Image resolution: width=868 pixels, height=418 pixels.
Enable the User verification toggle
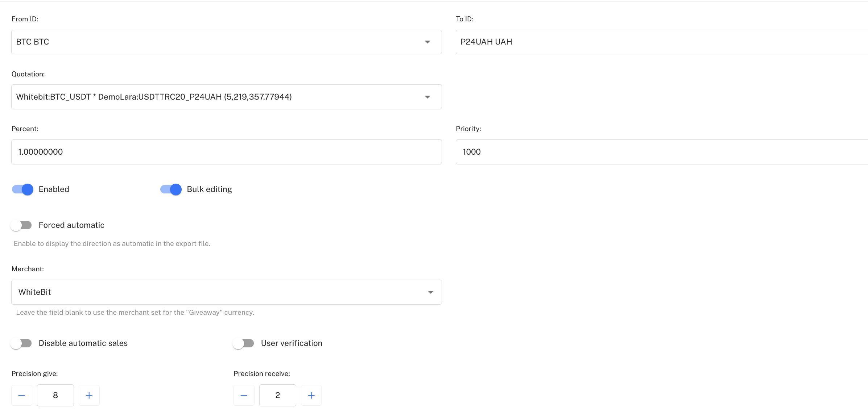coord(243,343)
